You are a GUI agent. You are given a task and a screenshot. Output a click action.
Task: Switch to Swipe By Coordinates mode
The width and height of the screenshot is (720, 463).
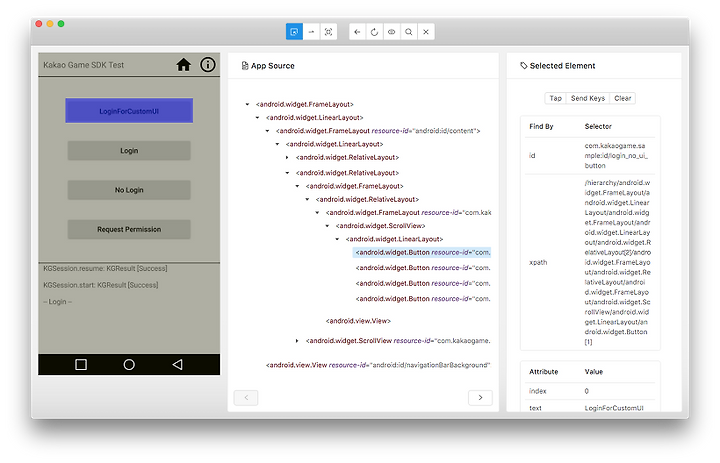[311, 32]
